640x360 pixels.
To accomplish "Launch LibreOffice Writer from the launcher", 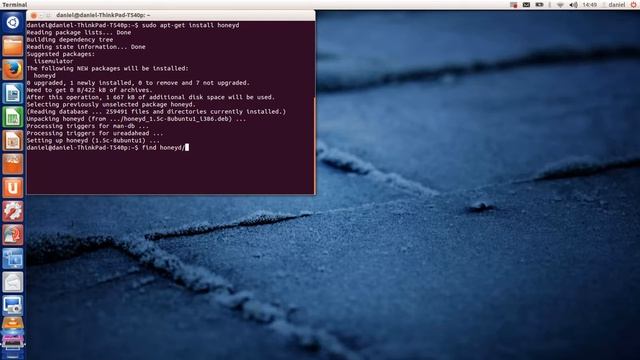I will 13,93.
